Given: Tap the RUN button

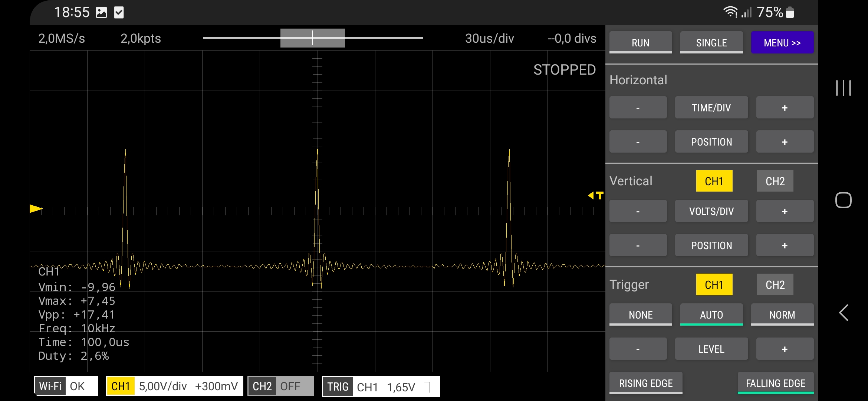Looking at the screenshot, I should (641, 42).
